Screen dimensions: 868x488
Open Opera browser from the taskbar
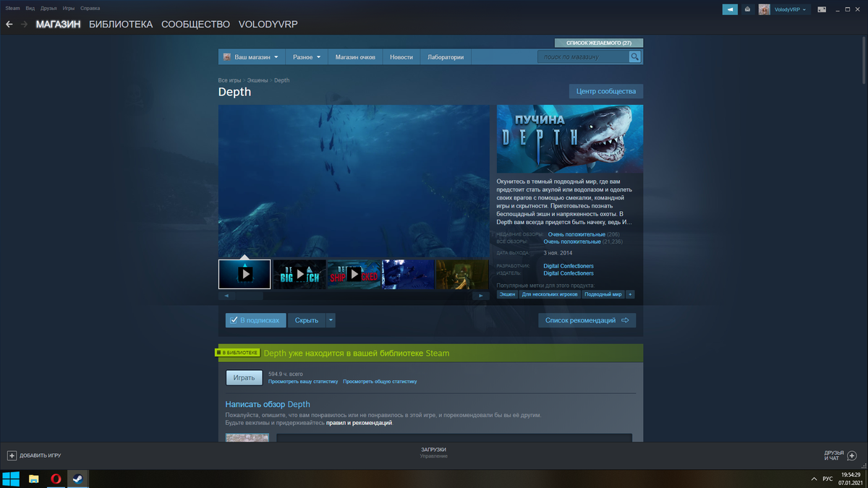(56, 479)
